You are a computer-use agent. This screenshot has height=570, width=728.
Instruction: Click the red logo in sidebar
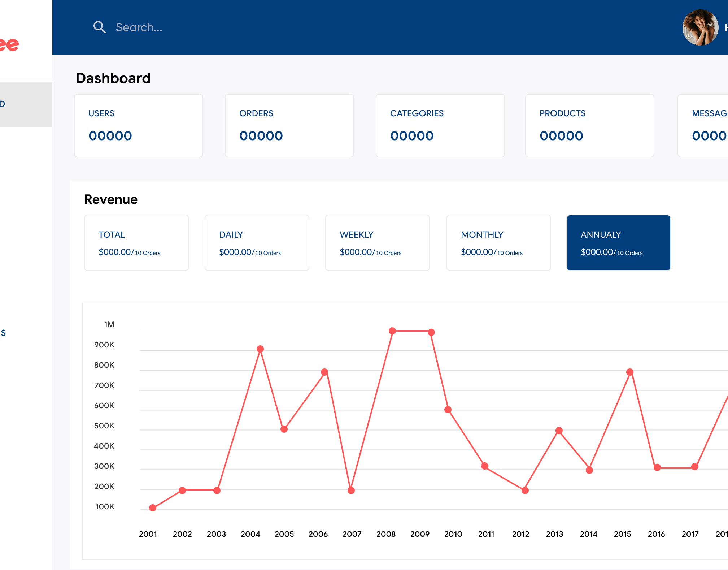pos(10,45)
